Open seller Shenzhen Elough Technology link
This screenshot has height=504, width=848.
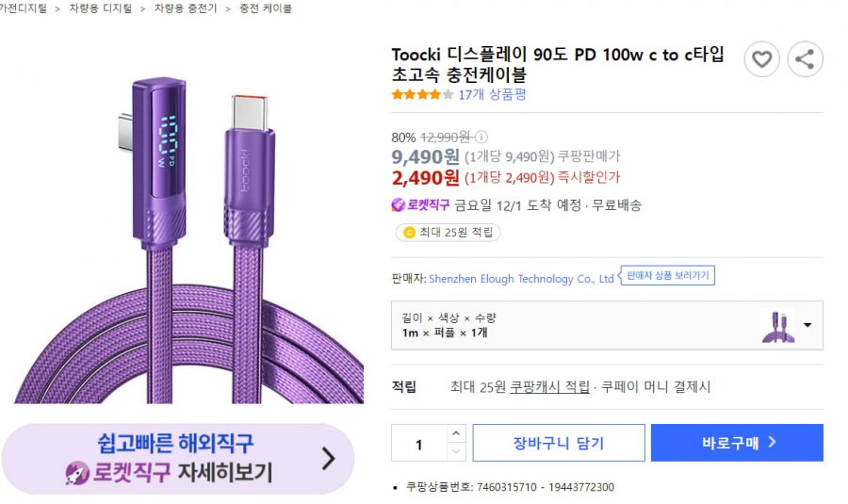521,279
